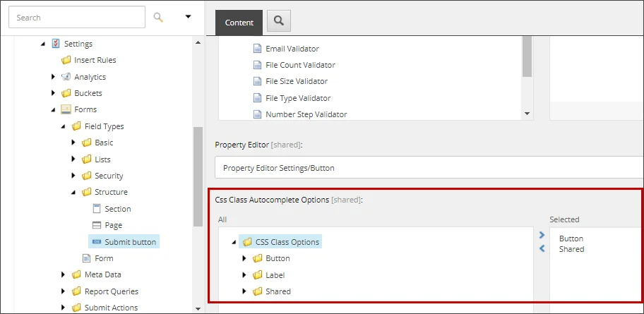Collapse the Settings tree node
Viewport: 644px width, 314px height.
pyautogui.click(x=43, y=44)
